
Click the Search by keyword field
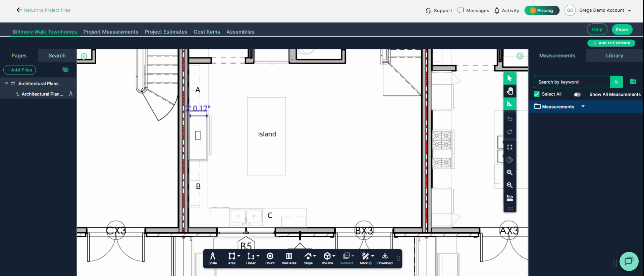coord(572,82)
